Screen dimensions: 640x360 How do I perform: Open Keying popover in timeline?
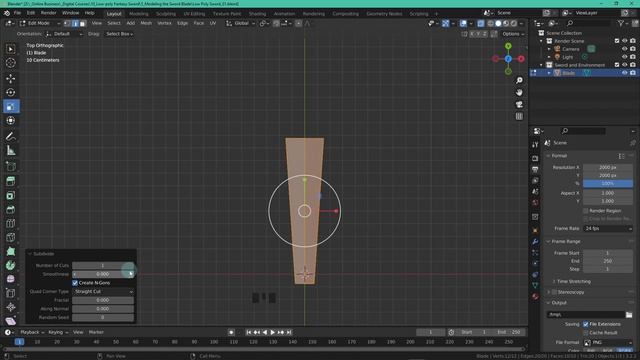point(58,332)
